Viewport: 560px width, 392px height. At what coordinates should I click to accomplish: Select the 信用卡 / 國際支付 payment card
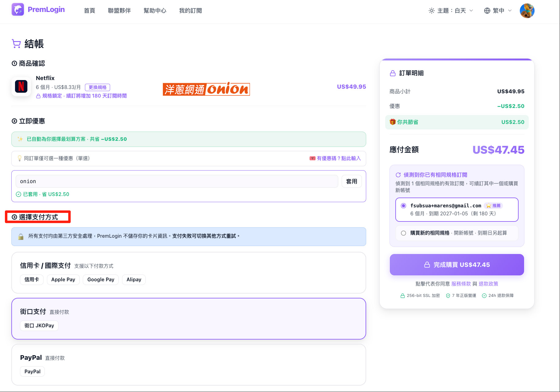(189, 273)
